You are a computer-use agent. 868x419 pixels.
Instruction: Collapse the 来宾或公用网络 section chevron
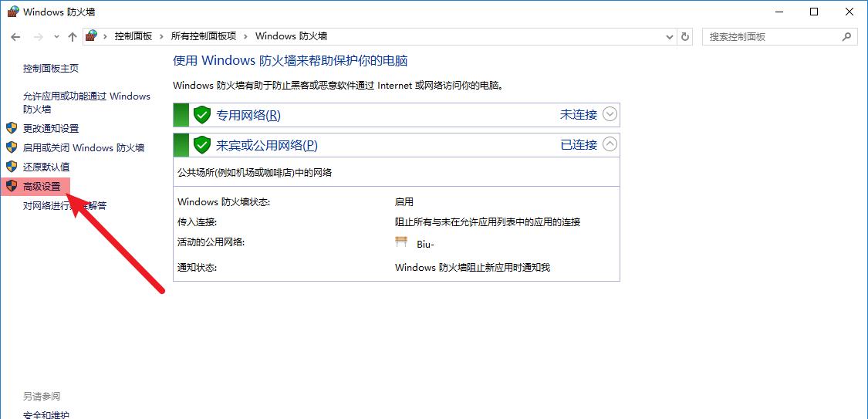[x=610, y=144]
